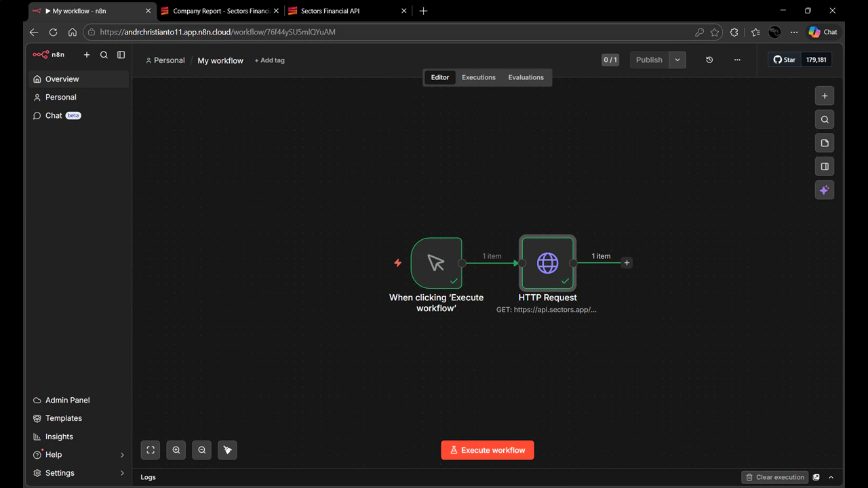Open workflow search with the magnifier icon
The width and height of the screenshot is (868, 488).
point(825,119)
